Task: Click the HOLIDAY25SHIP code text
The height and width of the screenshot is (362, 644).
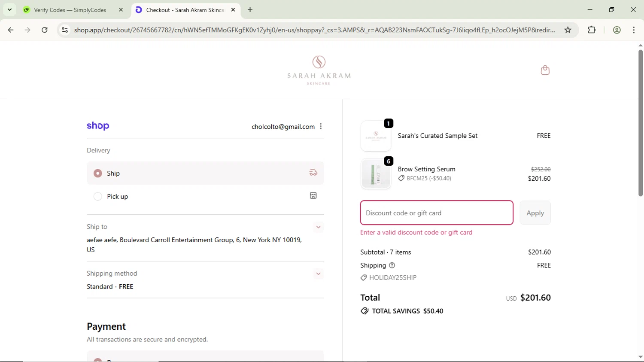Action: click(x=393, y=278)
